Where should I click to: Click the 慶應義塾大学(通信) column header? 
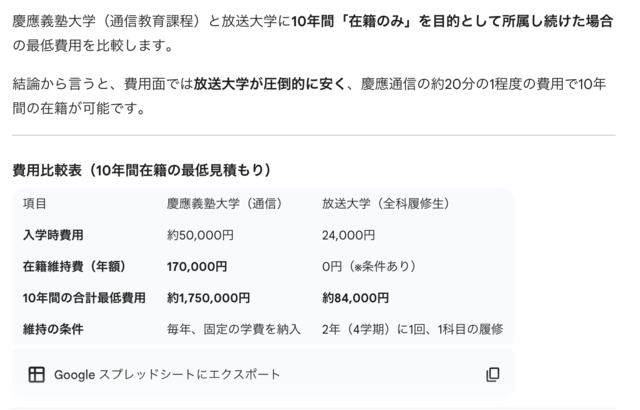[224, 204]
